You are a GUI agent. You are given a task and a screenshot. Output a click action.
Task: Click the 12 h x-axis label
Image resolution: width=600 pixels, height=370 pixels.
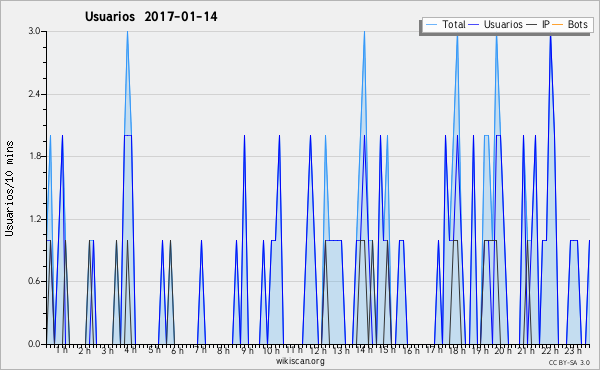[x=318, y=350]
